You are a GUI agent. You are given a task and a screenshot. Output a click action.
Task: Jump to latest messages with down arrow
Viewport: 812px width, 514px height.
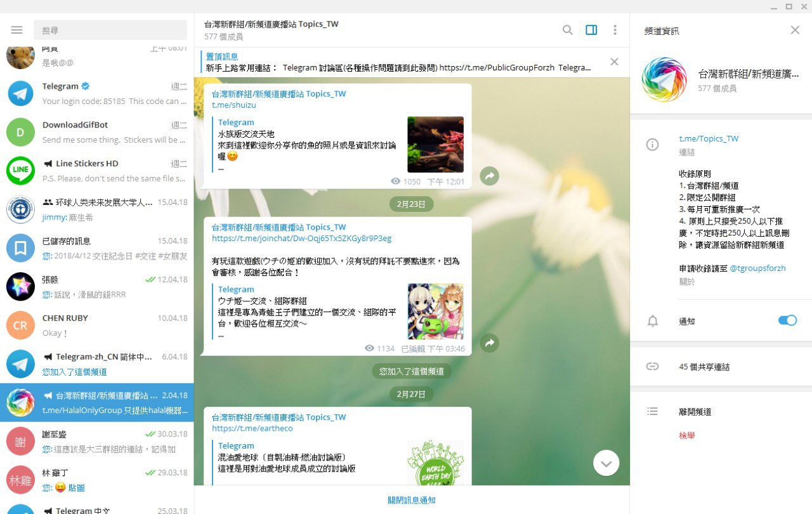[606, 463]
